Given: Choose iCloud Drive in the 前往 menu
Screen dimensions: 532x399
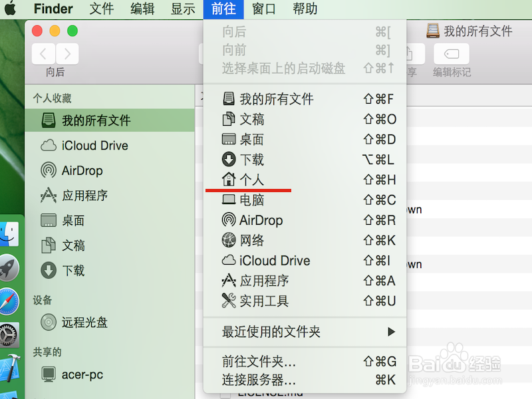Looking at the screenshot, I should click(305, 261).
